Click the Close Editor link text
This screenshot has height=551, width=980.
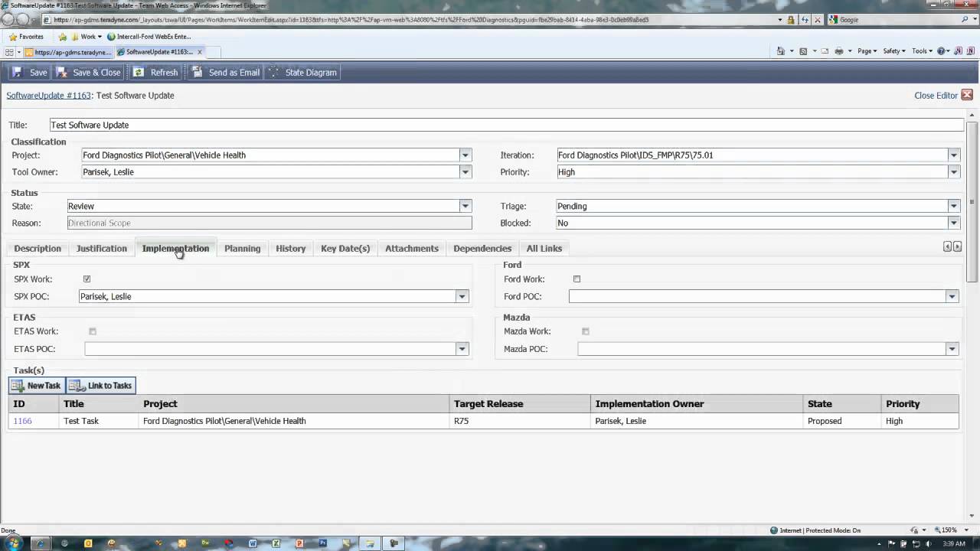(936, 96)
